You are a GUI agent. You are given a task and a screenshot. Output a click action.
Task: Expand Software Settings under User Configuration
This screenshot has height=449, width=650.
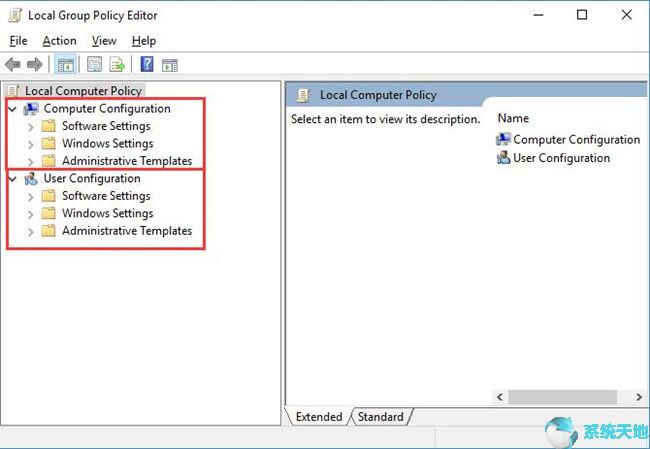pyautogui.click(x=30, y=197)
